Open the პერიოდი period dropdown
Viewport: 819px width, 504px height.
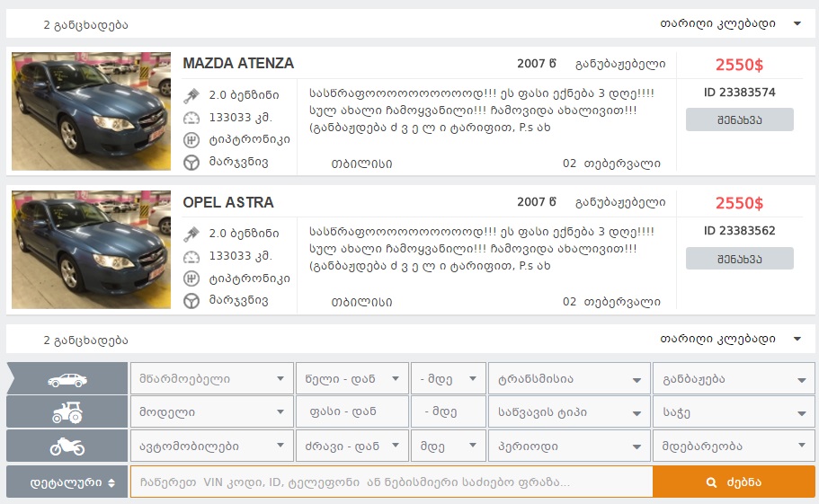point(569,447)
